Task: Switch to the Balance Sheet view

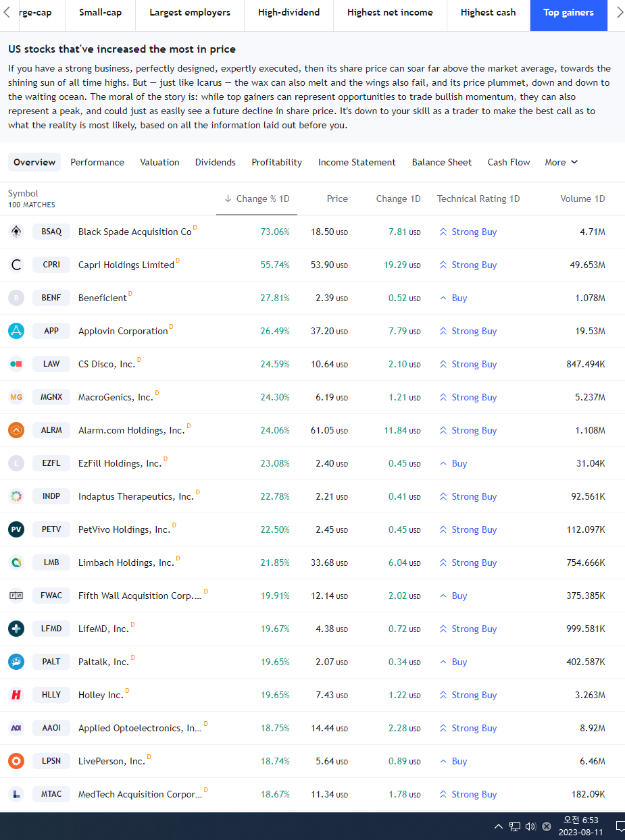Action: (x=442, y=162)
